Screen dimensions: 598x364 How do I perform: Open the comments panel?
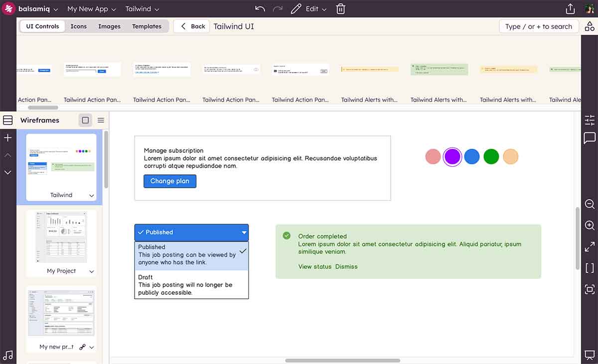[590, 139]
